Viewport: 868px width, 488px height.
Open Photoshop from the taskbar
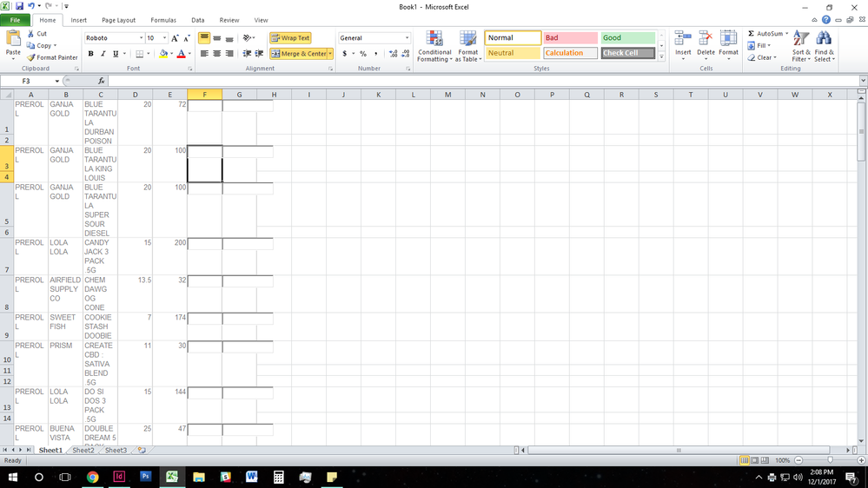146,477
